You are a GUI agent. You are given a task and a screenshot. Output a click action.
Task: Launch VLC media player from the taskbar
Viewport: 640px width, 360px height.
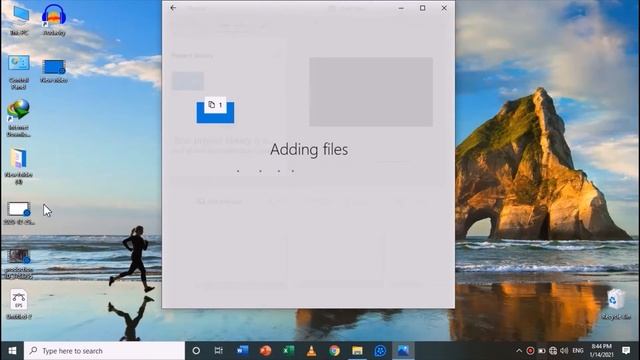[x=311, y=351]
